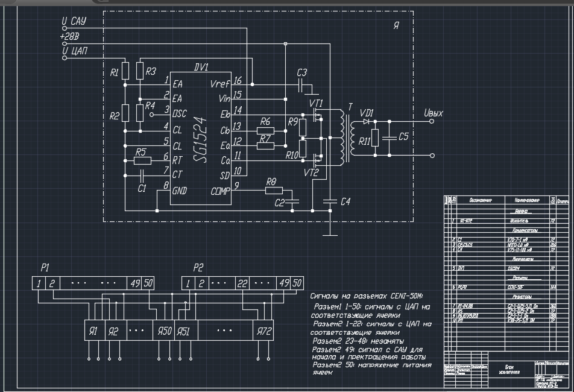Select the C5 output capacitor
574x392 pixels.
tap(390, 138)
